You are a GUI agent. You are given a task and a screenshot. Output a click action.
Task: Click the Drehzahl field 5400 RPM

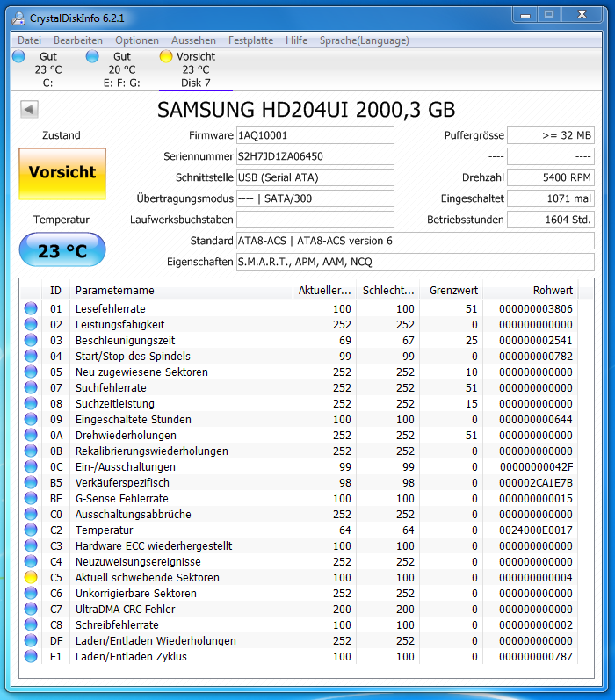tap(551, 177)
